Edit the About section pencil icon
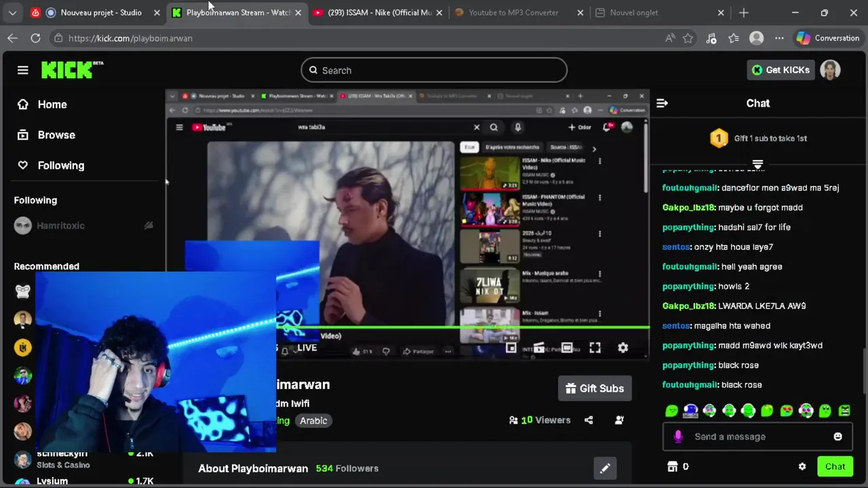This screenshot has width=868, height=488. pos(605,468)
